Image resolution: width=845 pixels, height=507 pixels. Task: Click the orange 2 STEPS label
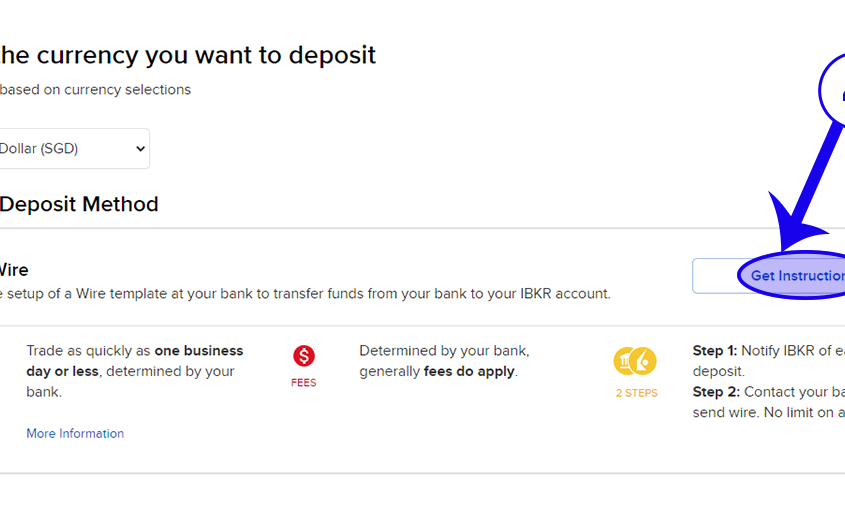click(x=636, y=393)
